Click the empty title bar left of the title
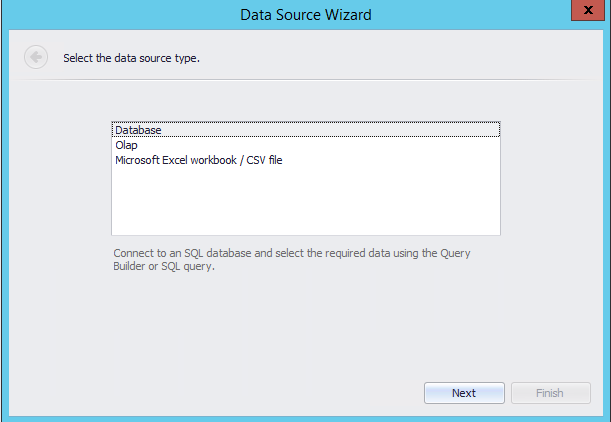 pyautogui.click(x=120, y=15)
